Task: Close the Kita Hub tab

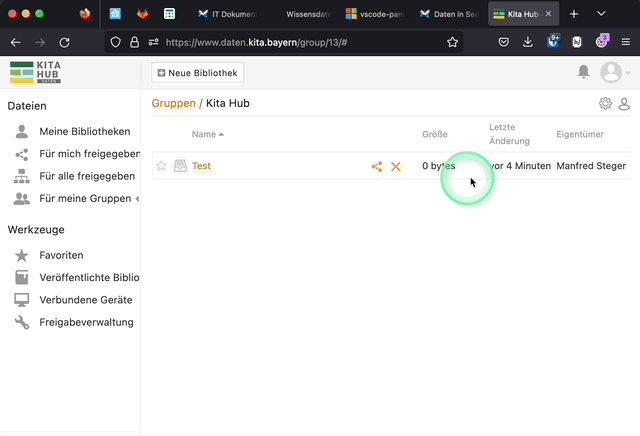Action: [x=549, y=14]
